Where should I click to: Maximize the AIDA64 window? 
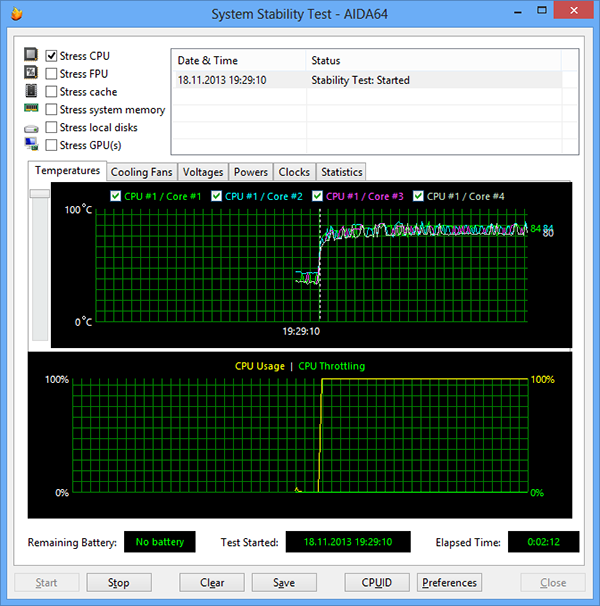tap(542, 11)
